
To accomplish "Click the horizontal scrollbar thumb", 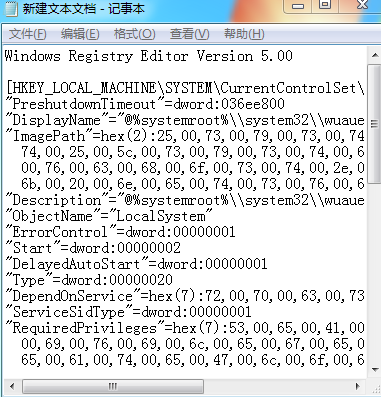I will [x=113, y=387].
